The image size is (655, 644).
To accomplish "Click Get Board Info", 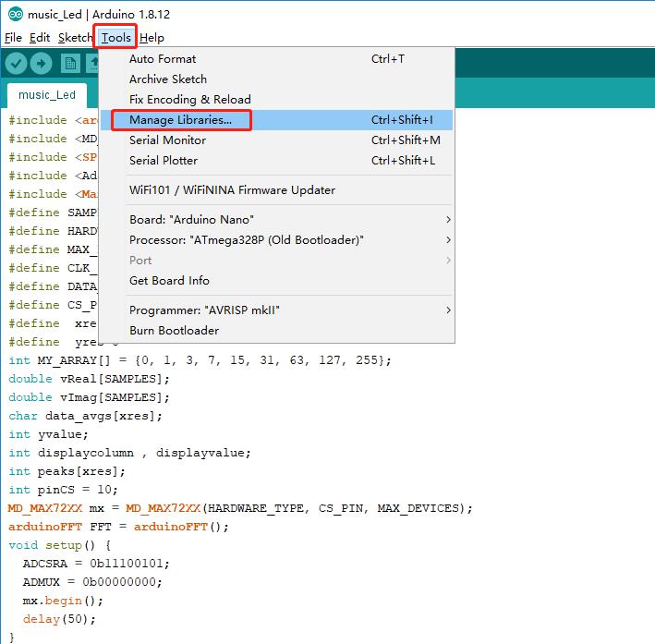I will 169,281.
